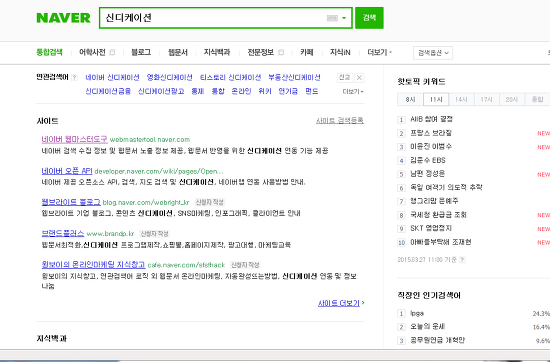This screenshot has height=362, width=550.
Task: Click the new-window icon beside 전문정보
Action: coord(281,52)
